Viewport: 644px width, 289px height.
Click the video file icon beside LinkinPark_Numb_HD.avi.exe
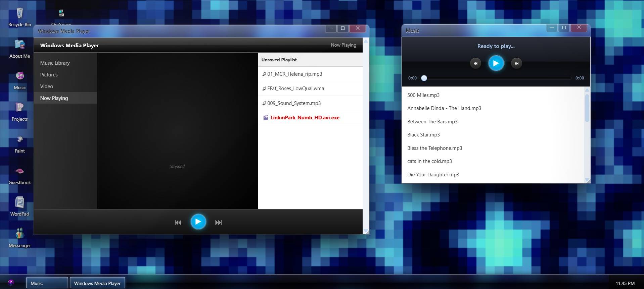click(x=266, y=118)
